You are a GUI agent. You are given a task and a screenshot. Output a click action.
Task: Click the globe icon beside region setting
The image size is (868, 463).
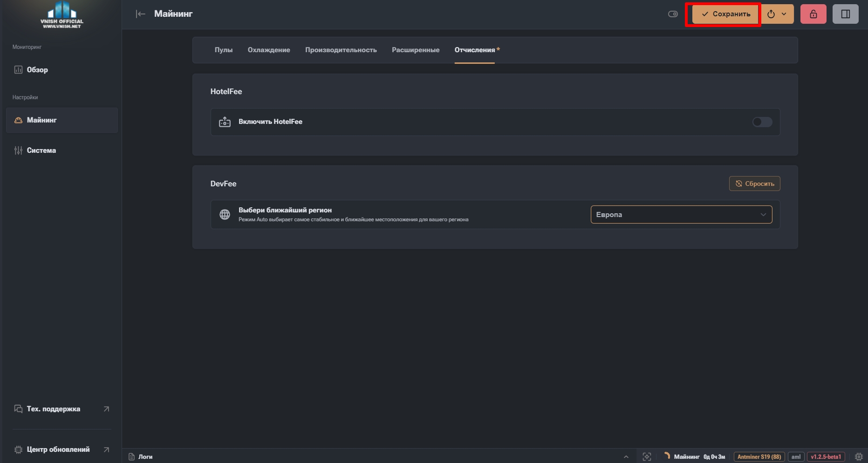pos(225,215)
